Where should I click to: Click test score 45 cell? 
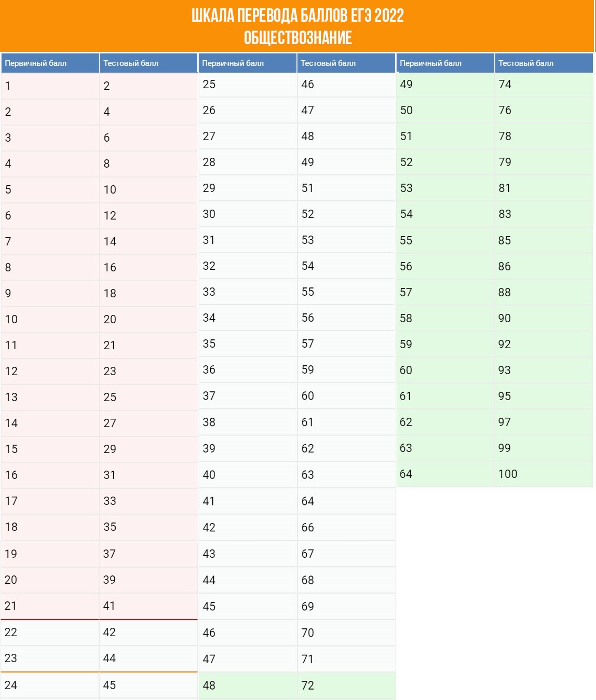click(x=148, y=685)
